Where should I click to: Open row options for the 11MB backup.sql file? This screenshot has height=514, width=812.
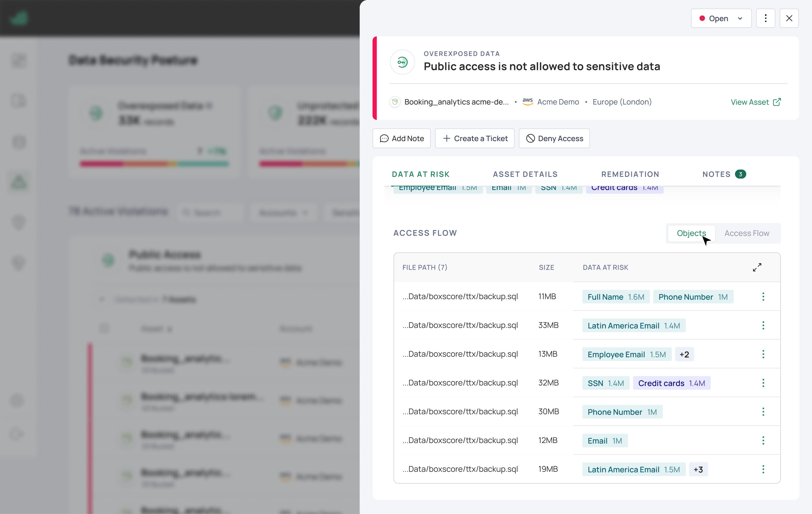763,297
